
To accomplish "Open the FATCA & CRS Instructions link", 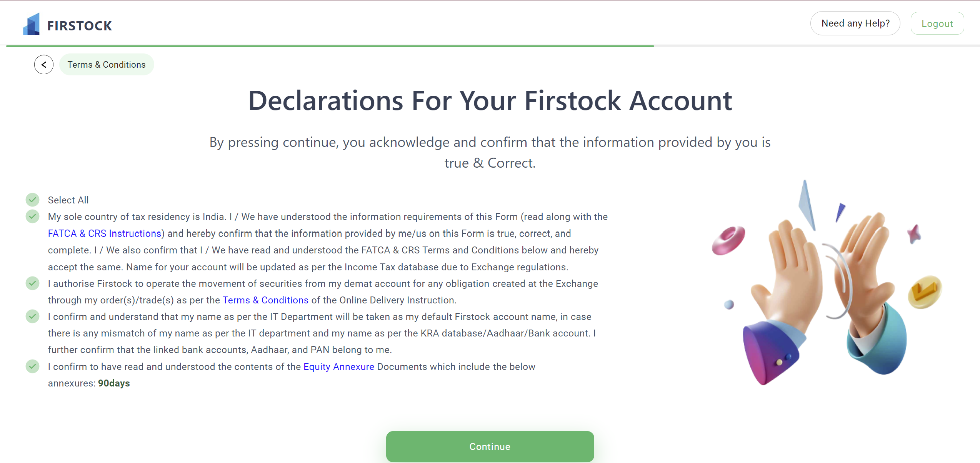I will tap(105, 233).
